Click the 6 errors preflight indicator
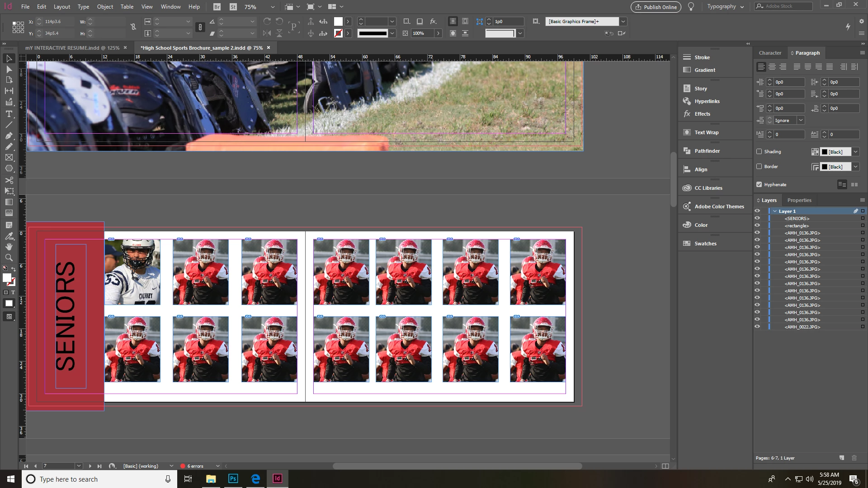Viewport: 868px width, 488px height. (195, 466)
